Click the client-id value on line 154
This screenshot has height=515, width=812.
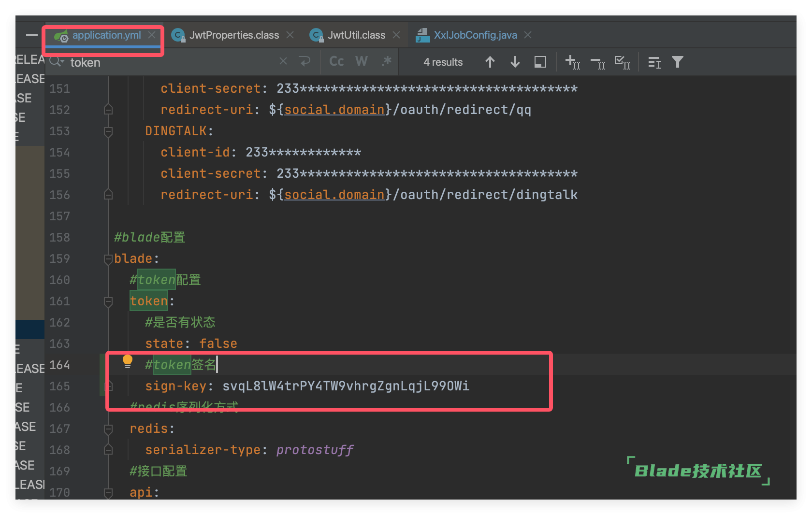point(303,152)
